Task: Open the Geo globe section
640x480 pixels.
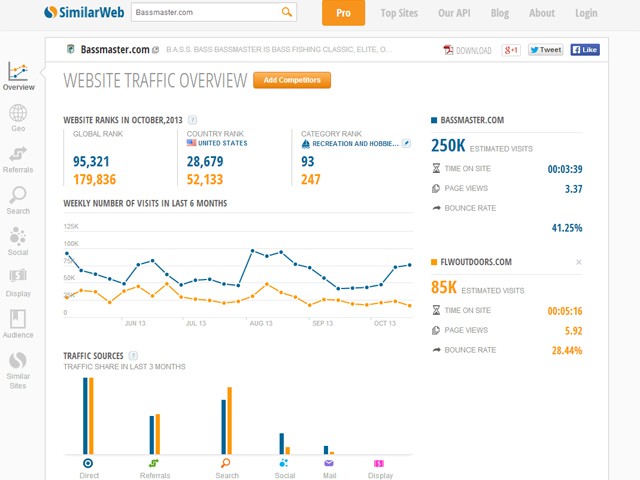Action: tap(18, 118)
